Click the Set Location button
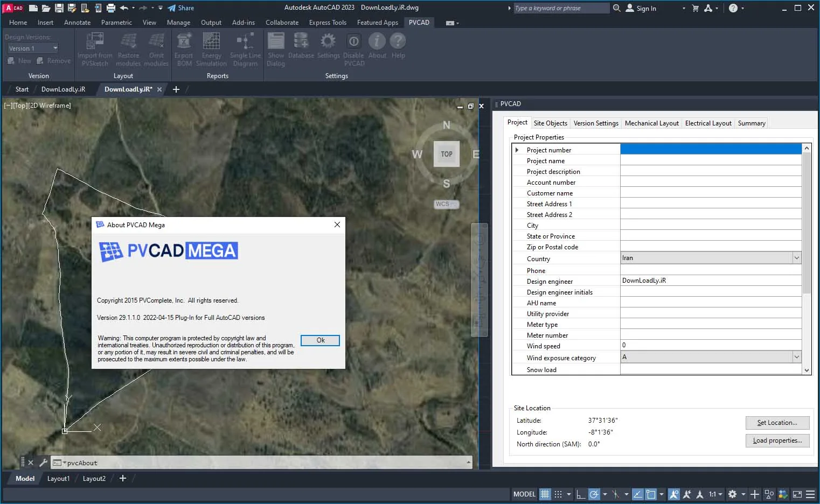Screen dimensions: 820x504 [777, 423]
